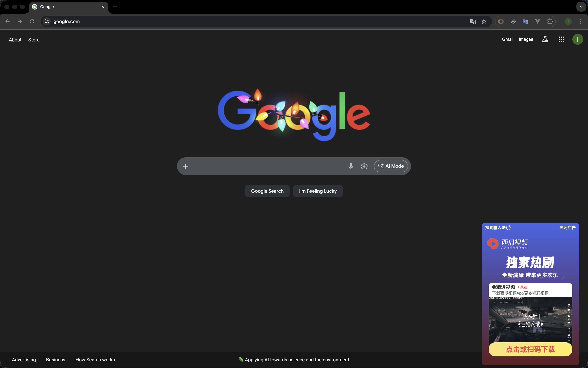Open the Extensions puzzle piece menu
The width and height of the screenshot is (588, 368).
(x=550, y=21)
